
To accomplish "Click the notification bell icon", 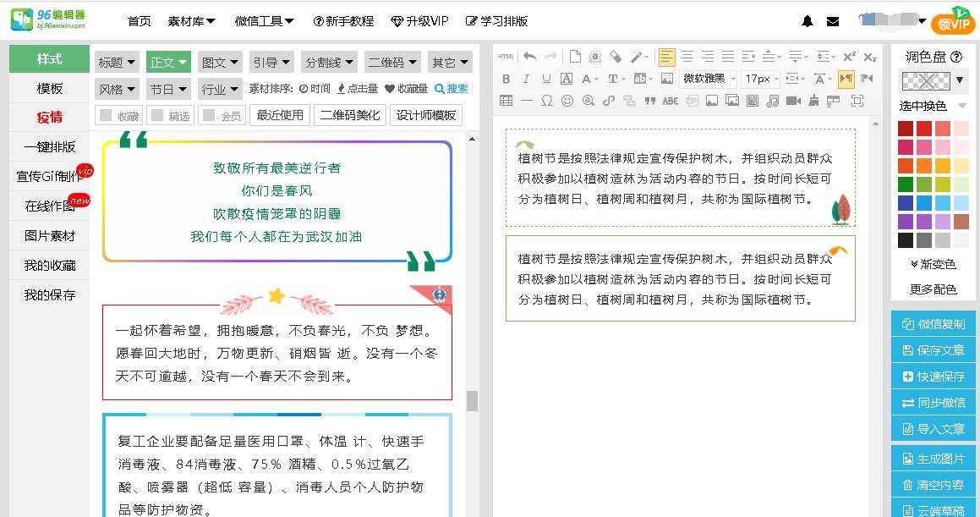I will click(x=807, y=20).
